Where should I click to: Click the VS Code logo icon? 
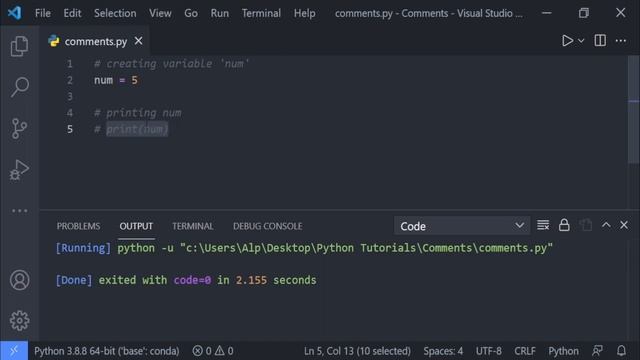14,13
